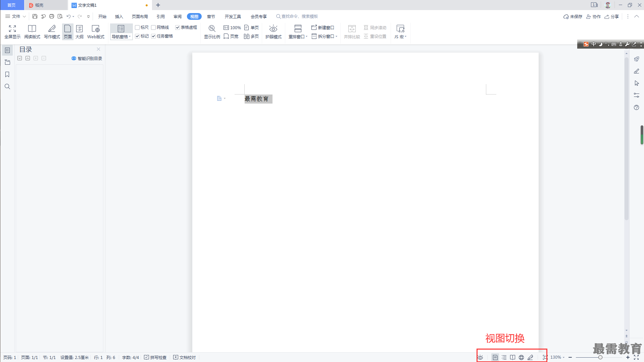
Task: Click the 分享 share button
Action: pyautogui.click(x=612, y=16)
